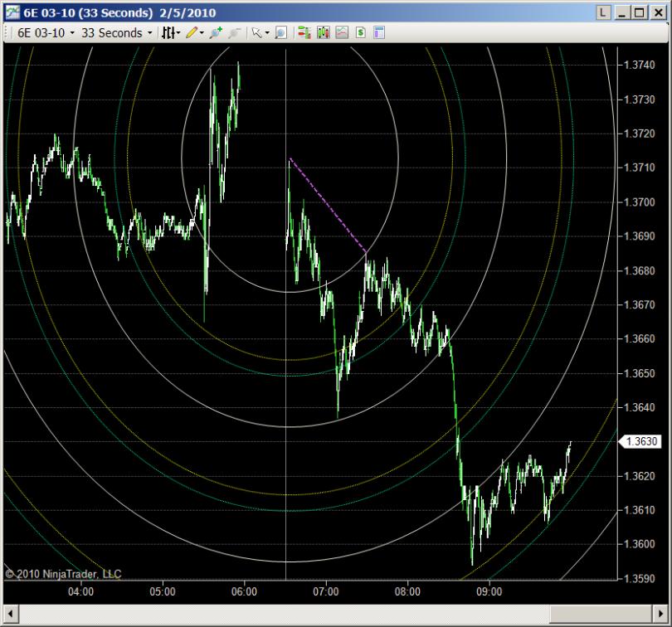Click the 1.3700 price axis label
The width and height of the screenshot is (672, 627).
(x=639, y=202)
